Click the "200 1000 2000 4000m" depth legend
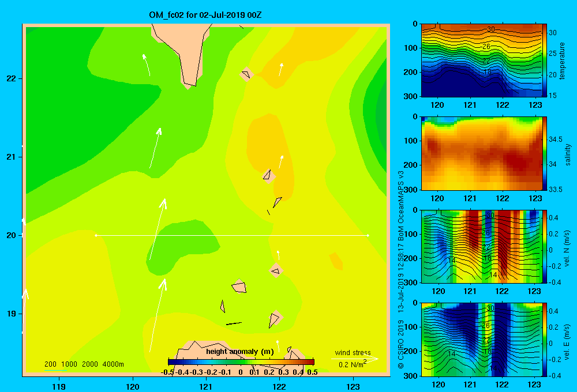This screenshot has width=577, height=392. pos(84,364)
